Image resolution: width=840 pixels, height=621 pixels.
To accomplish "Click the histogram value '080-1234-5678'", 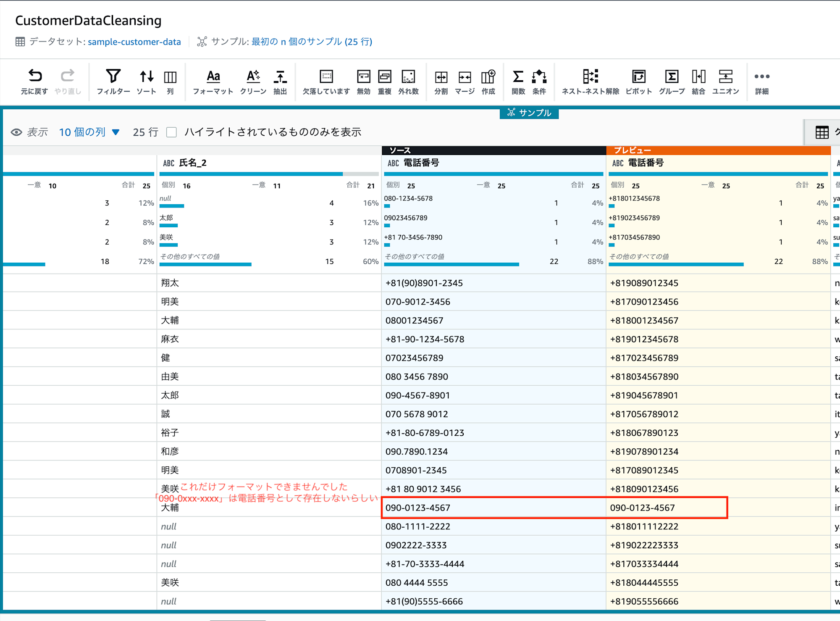I will pyautogui.click(x=408, y=198).
